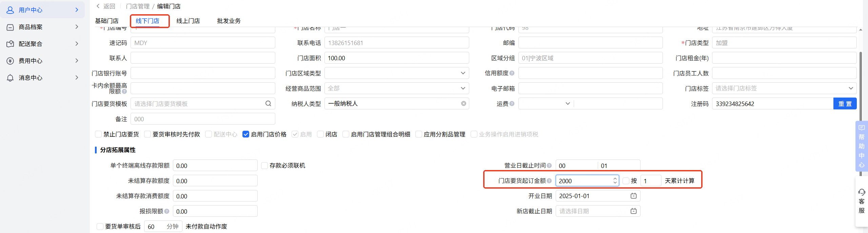Image resolution: width=868 pixels, height=233 pixels.
Task: Click 单个终端离线存款限额 field
Action: tap(215, 166)
